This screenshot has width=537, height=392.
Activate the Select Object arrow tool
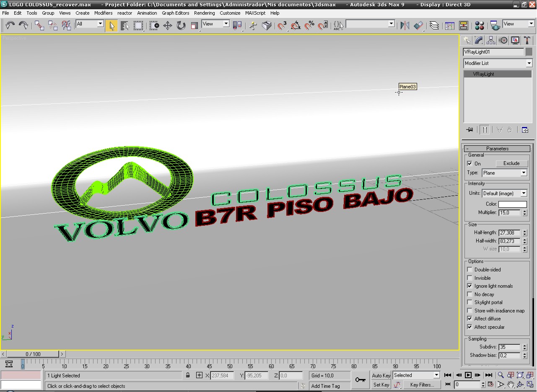[112, 26]
